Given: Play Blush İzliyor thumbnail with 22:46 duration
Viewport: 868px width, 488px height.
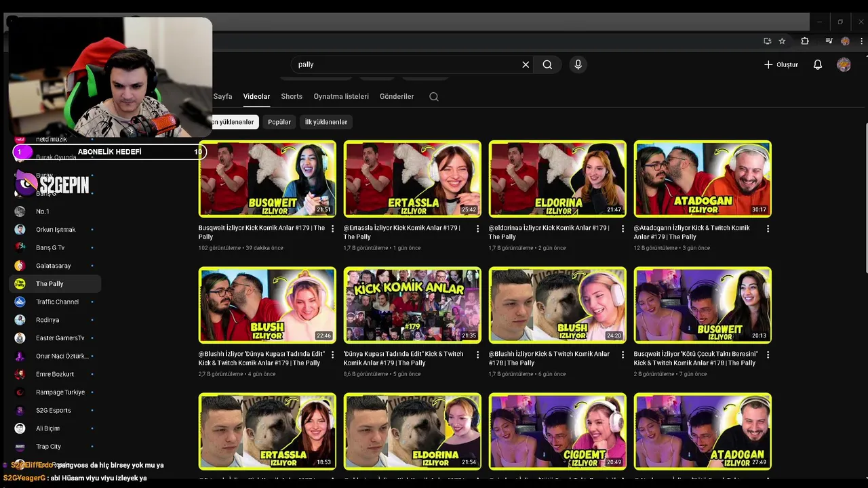Looking at the screenshot, I should [x=267, y=305].
